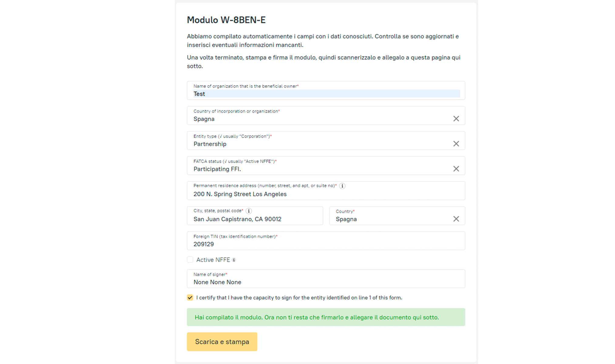The image size is (615, 364).
Task: Enable the Active NFFE checkbox
Action: coord(190,260)
